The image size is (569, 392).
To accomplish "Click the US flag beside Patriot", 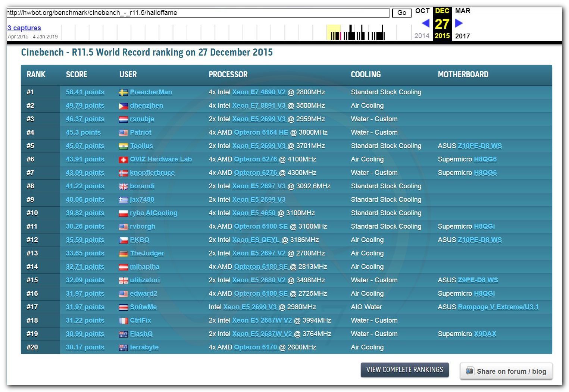I will [123, 133].
